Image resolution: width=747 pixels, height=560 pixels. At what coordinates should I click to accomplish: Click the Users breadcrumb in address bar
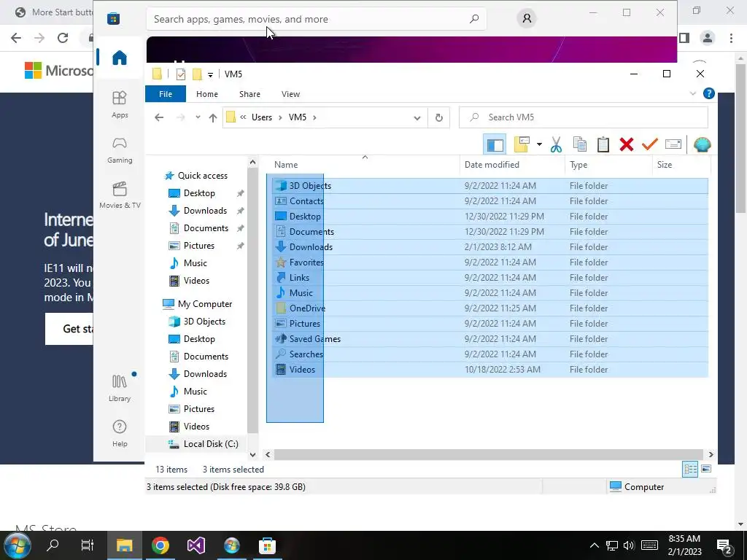[262, 117]
